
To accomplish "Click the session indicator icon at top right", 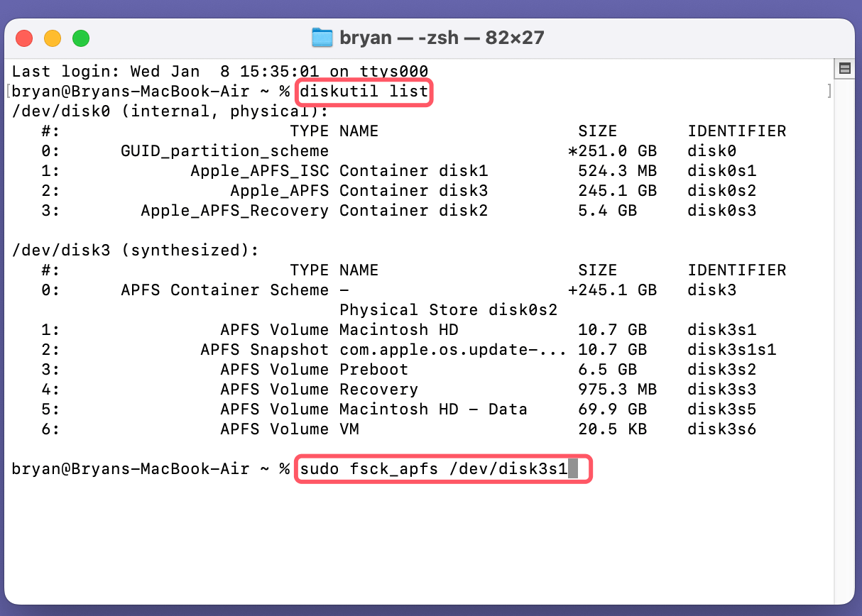I will click(x=846, y=68).
